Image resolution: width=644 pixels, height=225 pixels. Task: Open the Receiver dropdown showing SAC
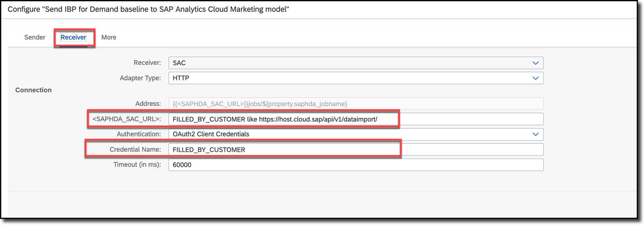pyautogui.click(x=356, y=63)
